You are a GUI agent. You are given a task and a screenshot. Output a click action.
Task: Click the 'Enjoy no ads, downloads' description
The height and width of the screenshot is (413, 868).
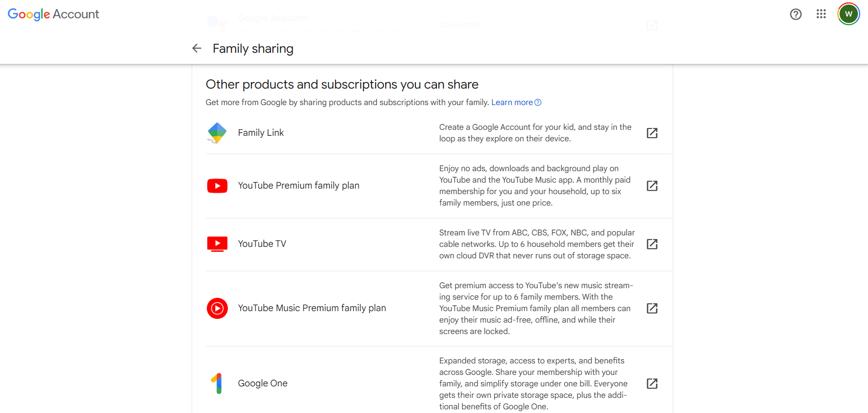coord(535,186)
